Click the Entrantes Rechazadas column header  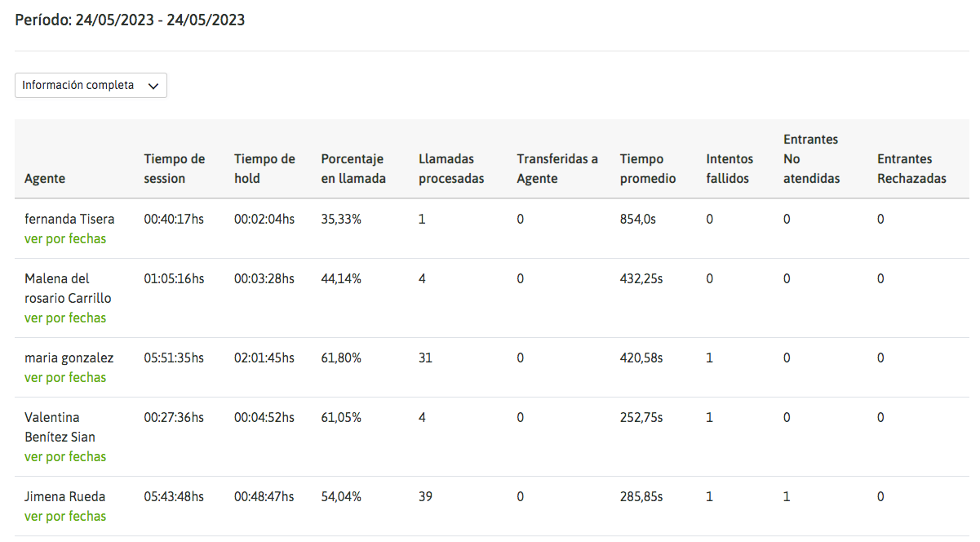911,169
